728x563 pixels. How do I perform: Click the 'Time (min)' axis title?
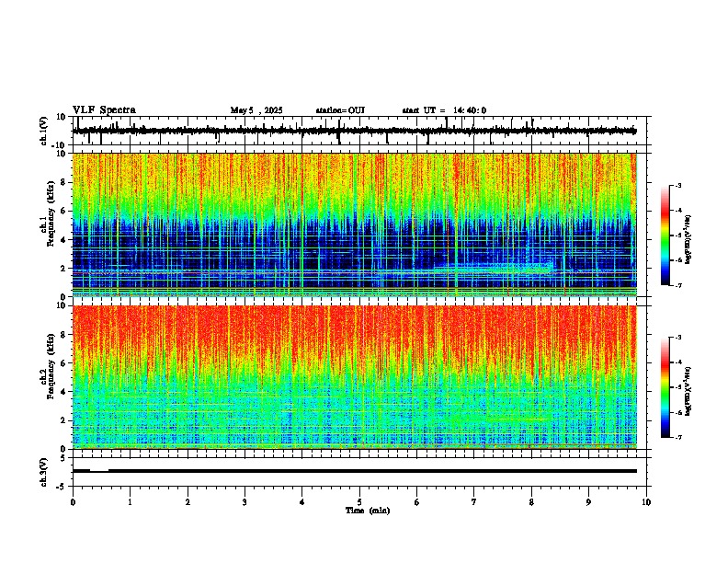[368, 511]
